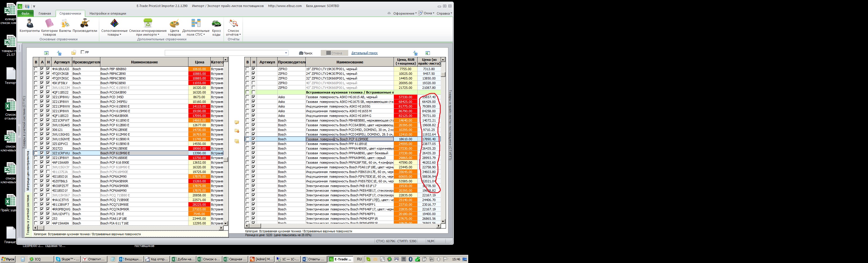868x263 pixels.
Task: Open ICQ from the taskbar
Action: pyautogui.click(x=40, y=259)
